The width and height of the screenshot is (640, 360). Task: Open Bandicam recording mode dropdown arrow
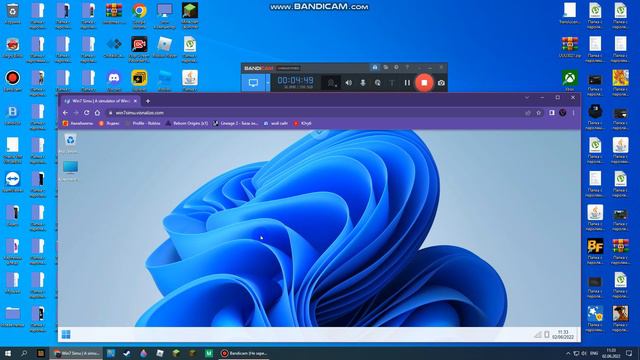tap(268, 83)
